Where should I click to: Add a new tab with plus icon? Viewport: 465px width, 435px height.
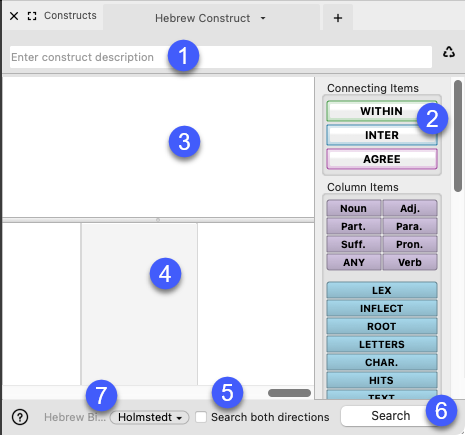point(338,18)
